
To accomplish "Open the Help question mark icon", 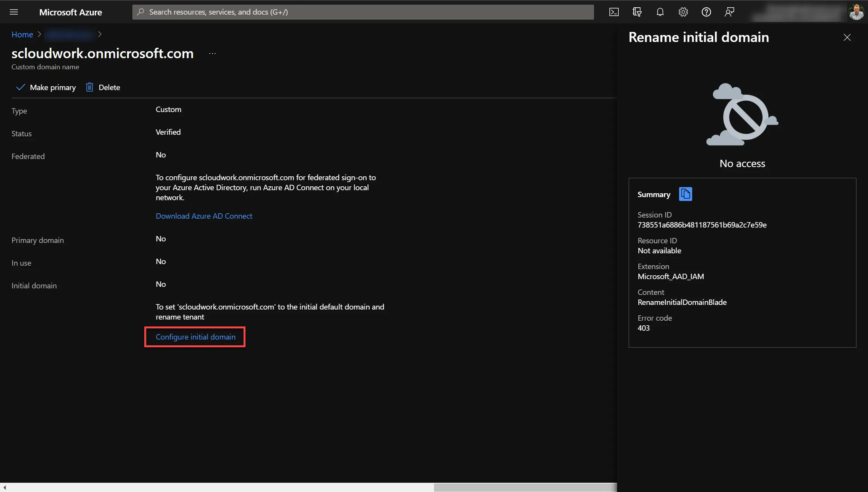I will [706, 12].
